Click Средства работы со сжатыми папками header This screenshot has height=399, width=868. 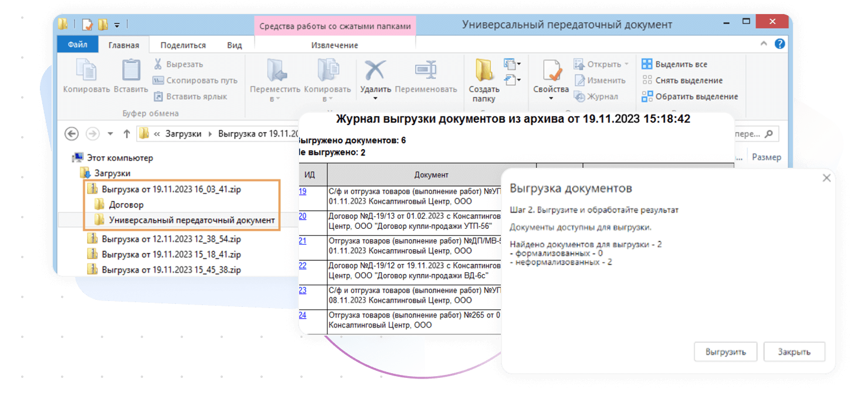pyautogui.click(x=335, y=26)
